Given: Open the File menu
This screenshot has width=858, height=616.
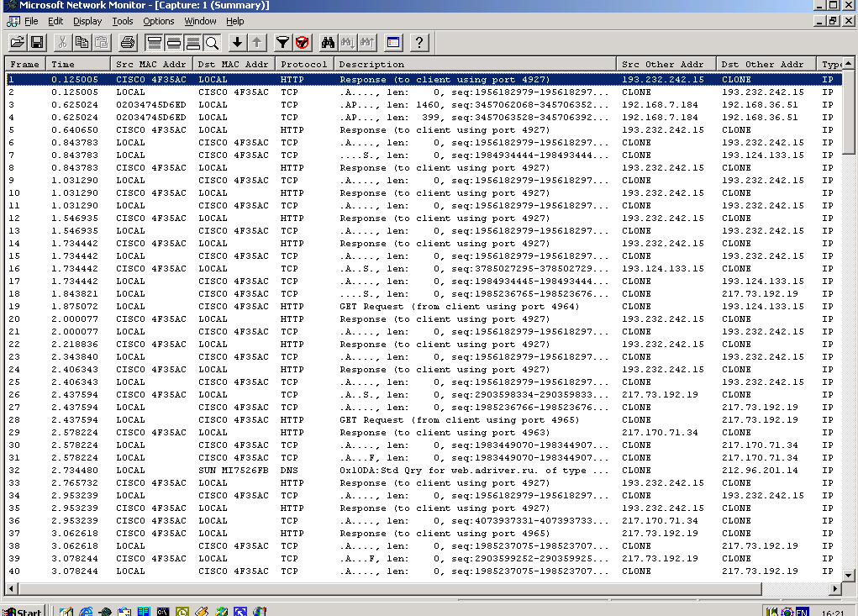Looking at the screenshot, I should 31,21.
